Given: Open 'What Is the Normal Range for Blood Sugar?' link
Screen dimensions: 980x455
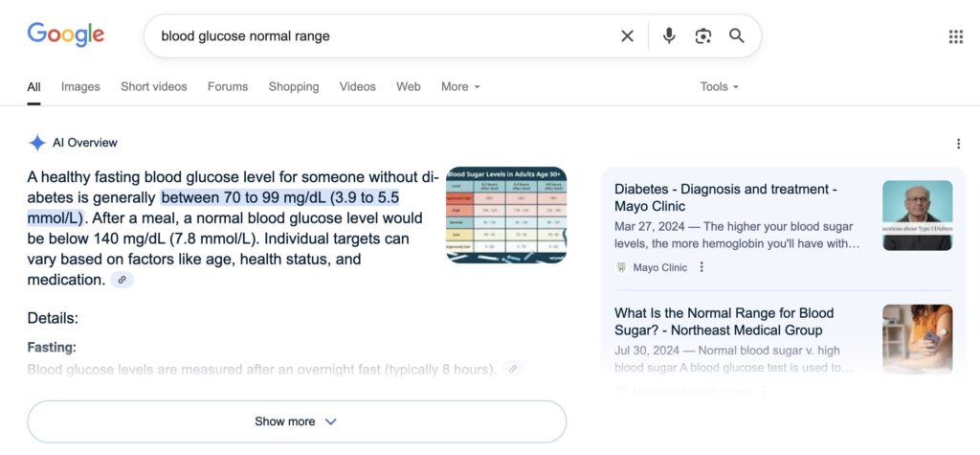Looking at the screenshot, I should point(724,322).
